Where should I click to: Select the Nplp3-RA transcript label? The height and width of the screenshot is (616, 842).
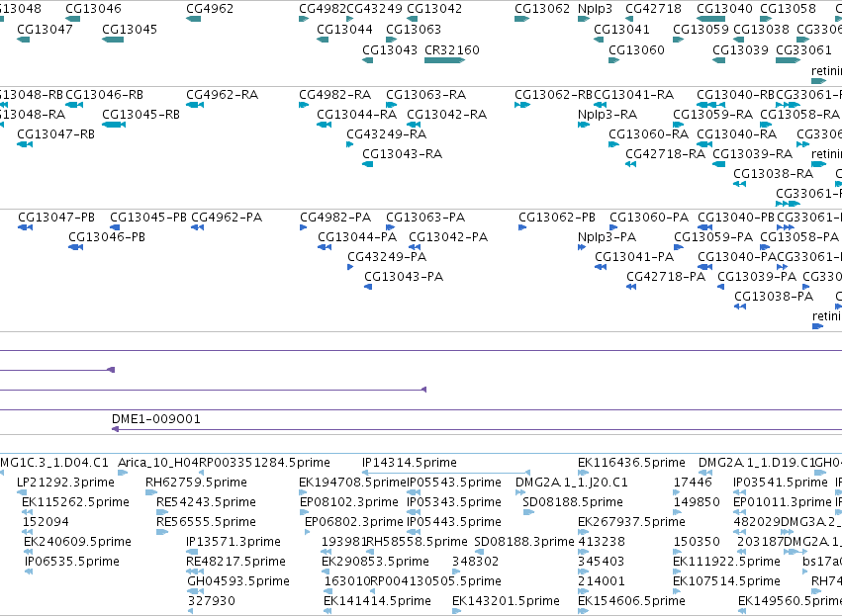(608, 115)
